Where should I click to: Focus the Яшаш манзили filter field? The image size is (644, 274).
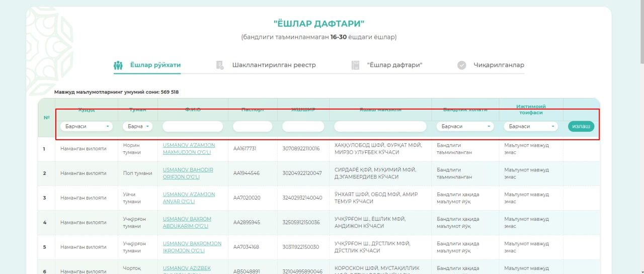click(x=380, y=127)
